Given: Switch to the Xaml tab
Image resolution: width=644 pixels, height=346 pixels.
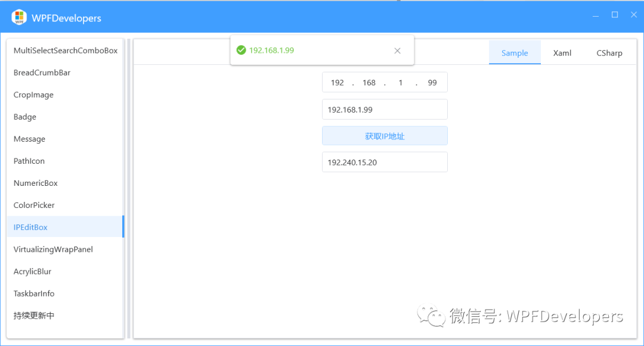Looking at the screenshot, I should click(x=561, y=53).
